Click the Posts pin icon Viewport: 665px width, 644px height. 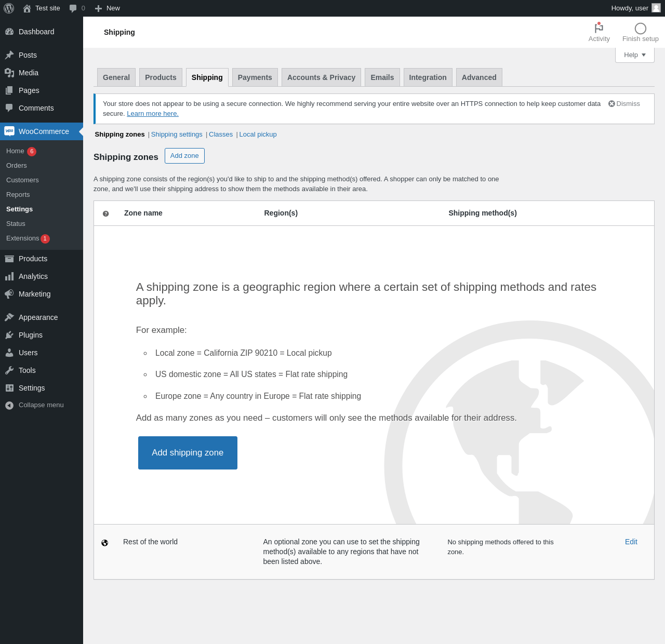pyautogui.click(x=9, y=55)
